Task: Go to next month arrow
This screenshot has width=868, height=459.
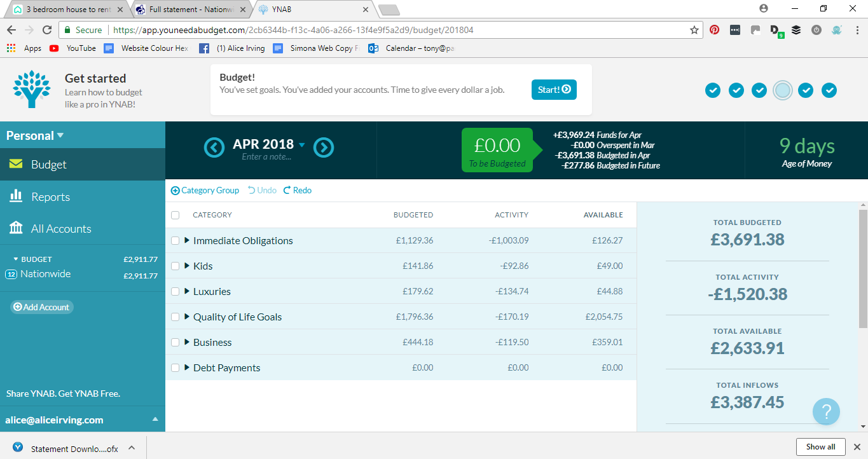Action: pos(324,147)
